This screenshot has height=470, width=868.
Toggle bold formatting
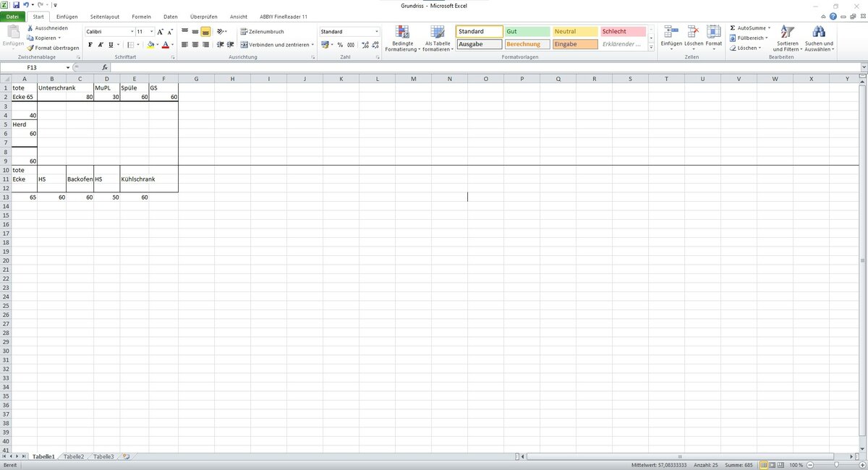tap(90, 45)
